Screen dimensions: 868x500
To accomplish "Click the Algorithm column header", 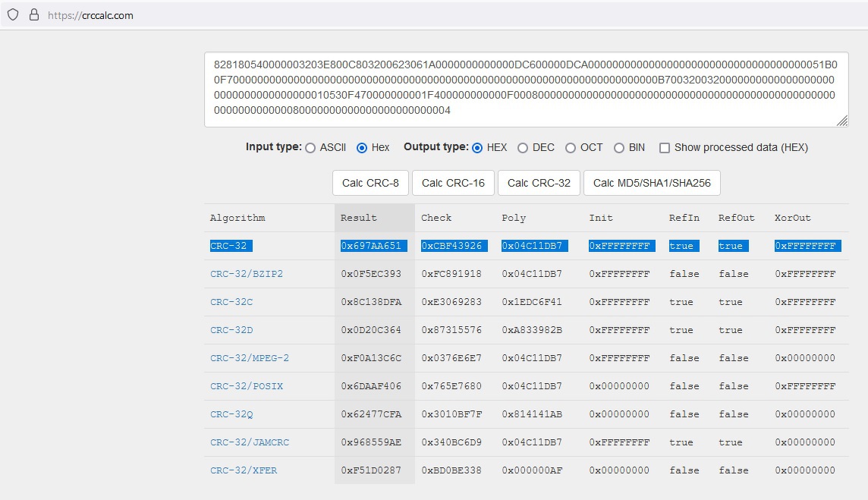I will (237, 218).
